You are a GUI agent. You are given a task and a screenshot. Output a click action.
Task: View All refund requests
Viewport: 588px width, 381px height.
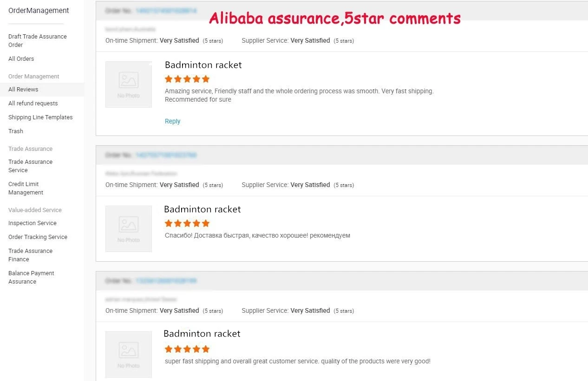tap(33, 103)
